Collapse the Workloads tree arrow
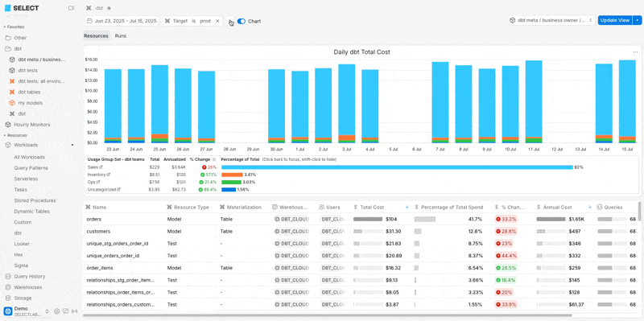 (72, 145)
